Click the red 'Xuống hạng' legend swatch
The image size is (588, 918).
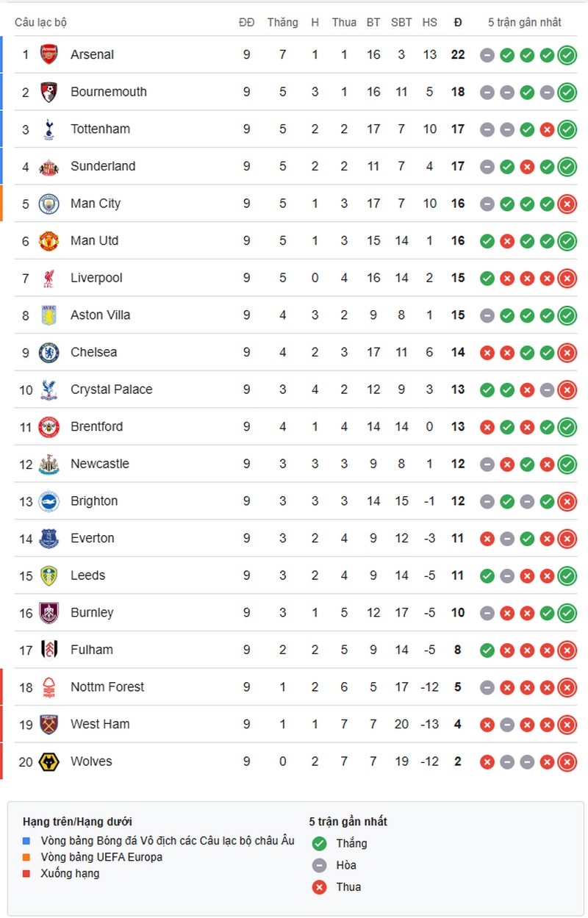pos(27,873)
